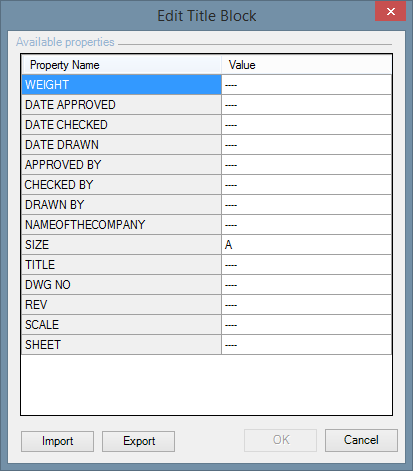Click the Property Name column header
The image size is (413, 471).
pos(122,65)
